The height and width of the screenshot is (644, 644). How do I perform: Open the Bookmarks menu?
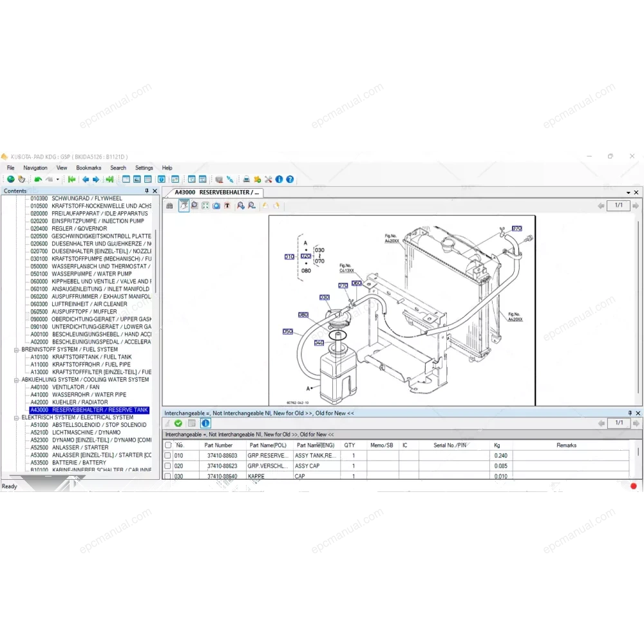coord(89,167)
